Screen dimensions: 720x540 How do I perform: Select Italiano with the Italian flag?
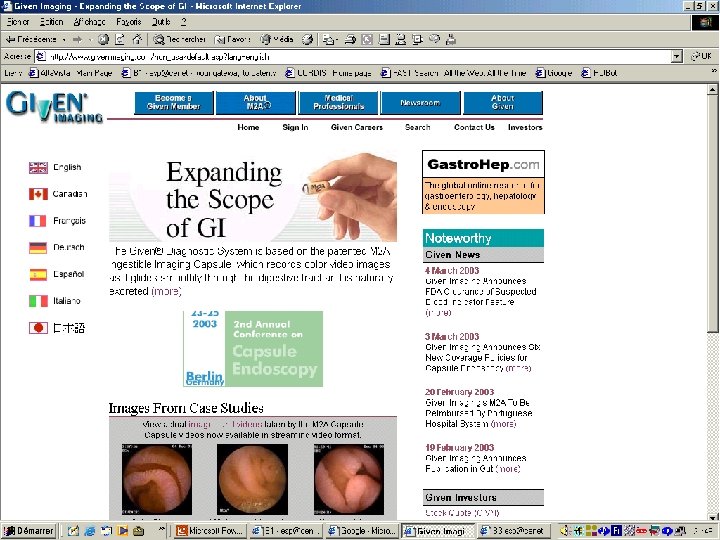pyautogui.click(x=55, y=301)
